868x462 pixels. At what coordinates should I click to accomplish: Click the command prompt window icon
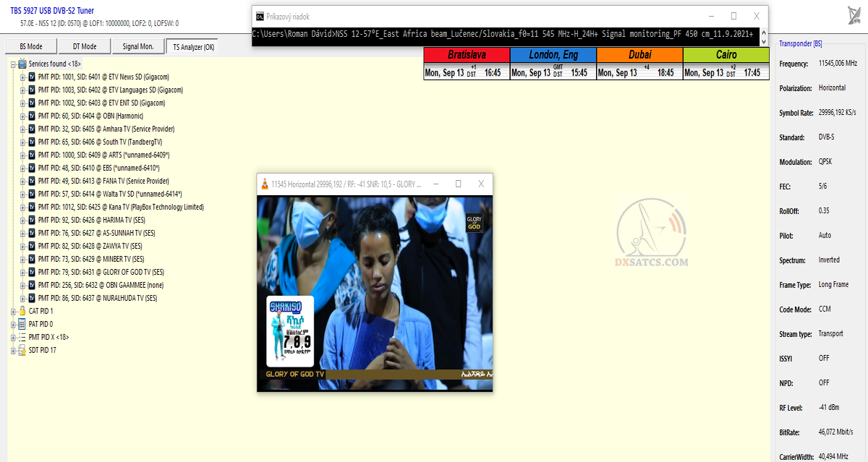260,17
